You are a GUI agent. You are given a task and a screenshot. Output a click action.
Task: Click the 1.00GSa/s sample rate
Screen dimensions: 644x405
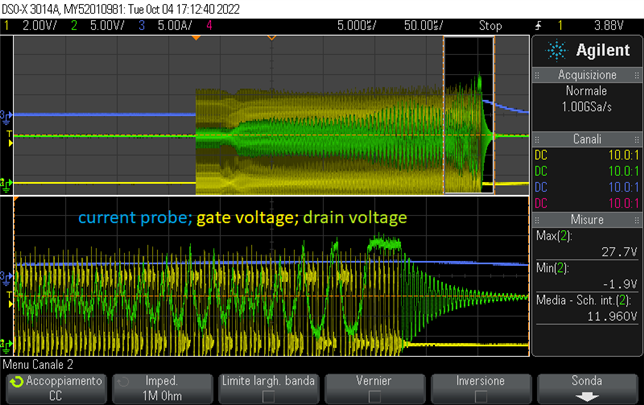click(x=586, y=107)
